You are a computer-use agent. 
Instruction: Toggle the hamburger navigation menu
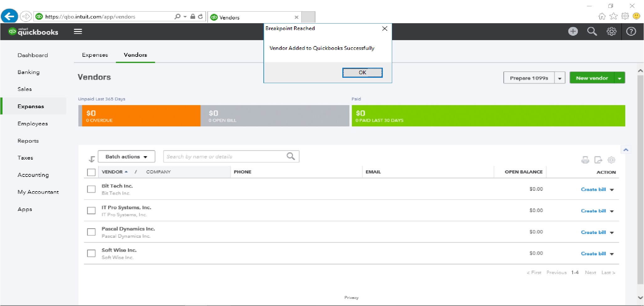click(78, 31)
